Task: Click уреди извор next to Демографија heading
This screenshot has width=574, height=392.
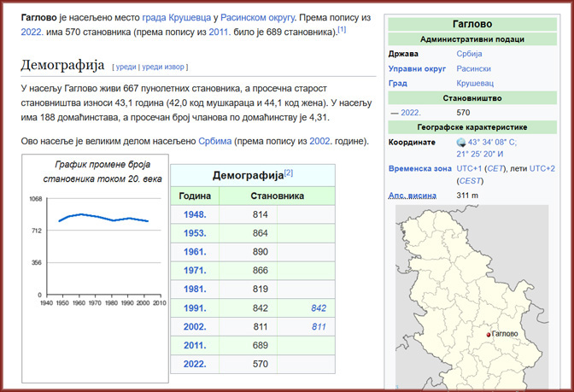Action: coord(163,67)
